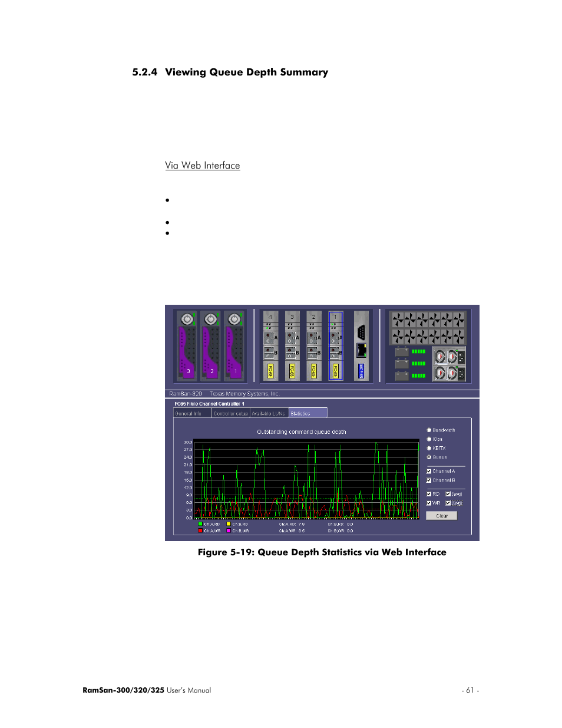Screen dimensions: 562x728
Task: Click port B on controller card 1
Action: coord(335,353)
